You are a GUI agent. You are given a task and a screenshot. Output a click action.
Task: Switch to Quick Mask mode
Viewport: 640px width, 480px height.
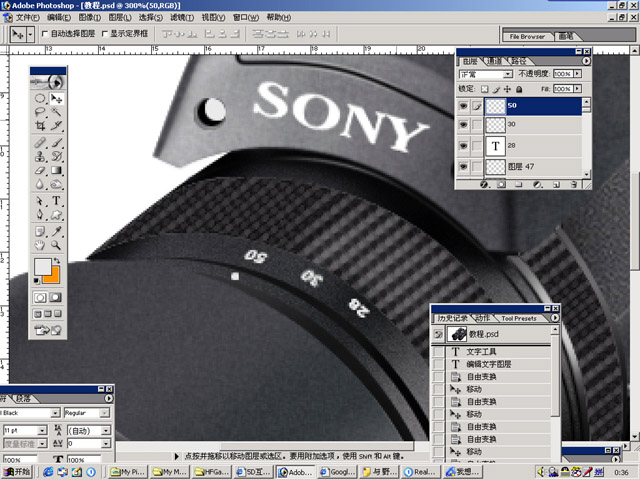click(56, 298)
